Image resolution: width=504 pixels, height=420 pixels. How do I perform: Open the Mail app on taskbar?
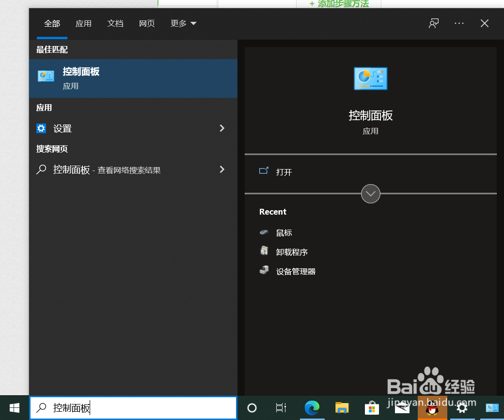click(402, 408)
